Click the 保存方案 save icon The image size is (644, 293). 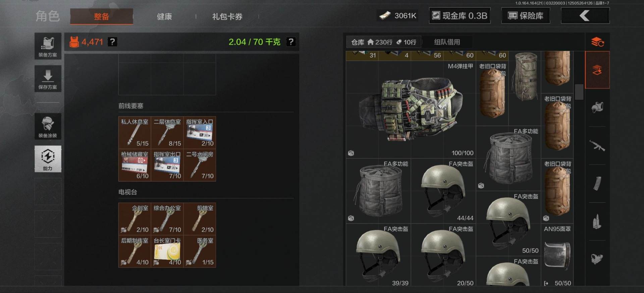(x=48, y=79)
